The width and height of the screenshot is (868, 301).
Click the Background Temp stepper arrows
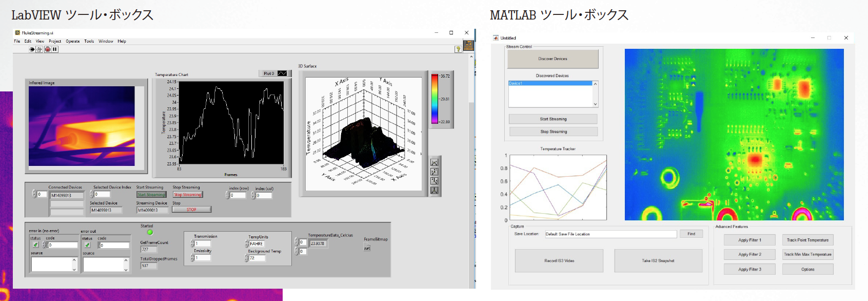(x=247, y=258)
